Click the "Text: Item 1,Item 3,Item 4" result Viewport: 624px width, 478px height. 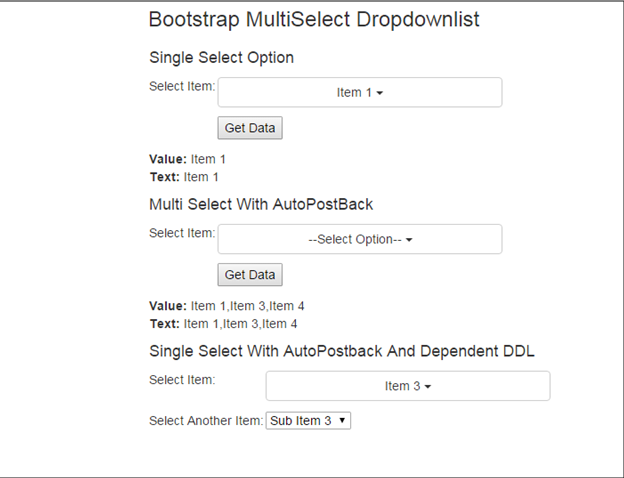pyautogui.click(x=230, y=324)
